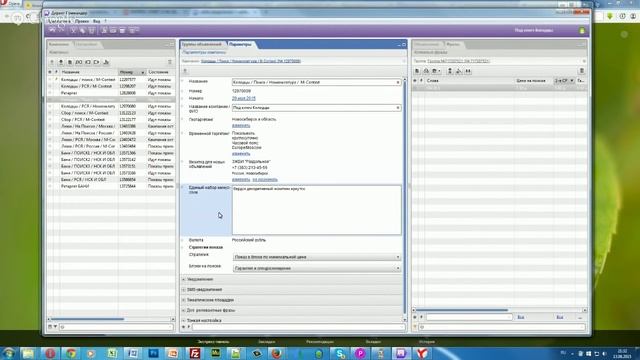Viewport: 640px width, 360px height.
Task: Click изменить link under Визитка
Action: click(241, 180)
